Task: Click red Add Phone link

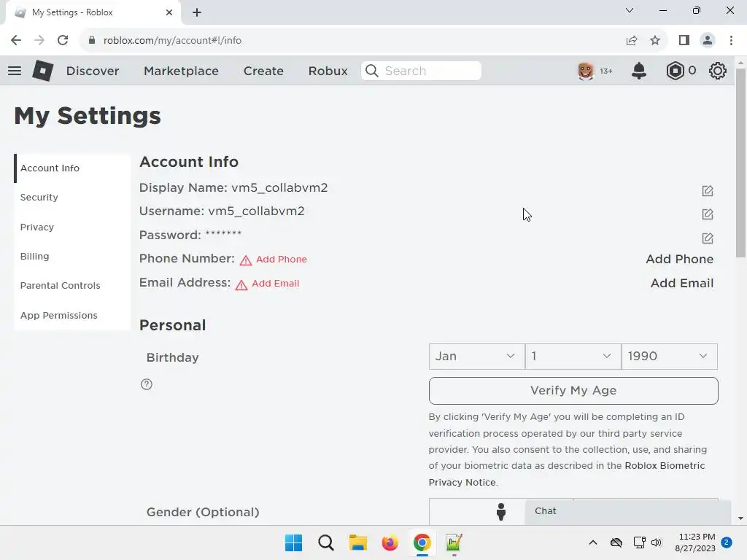Action: (281, 259)
